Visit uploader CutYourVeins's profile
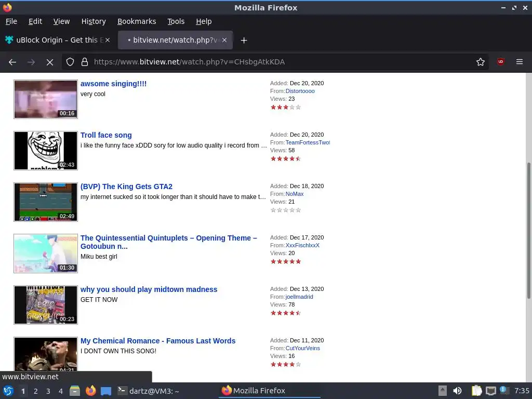The width and height of the screenshot is (532, 399). click(303, 348)
